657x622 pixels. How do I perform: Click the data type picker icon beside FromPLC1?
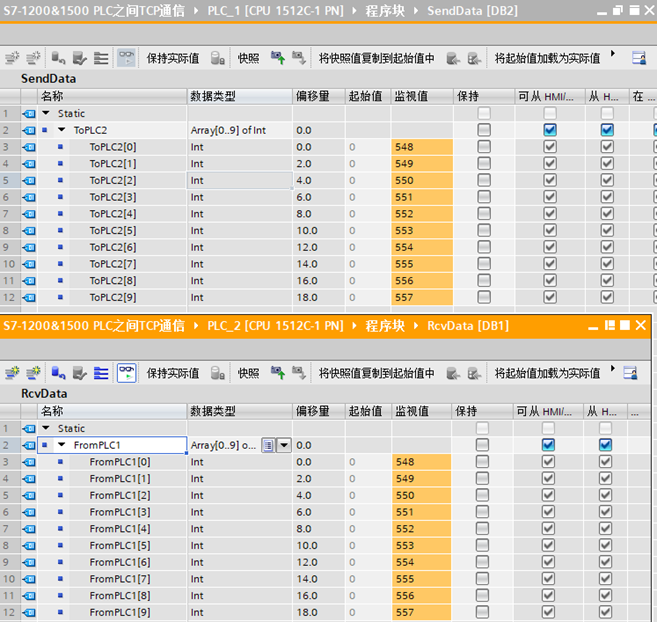click(x=267, y=445)
